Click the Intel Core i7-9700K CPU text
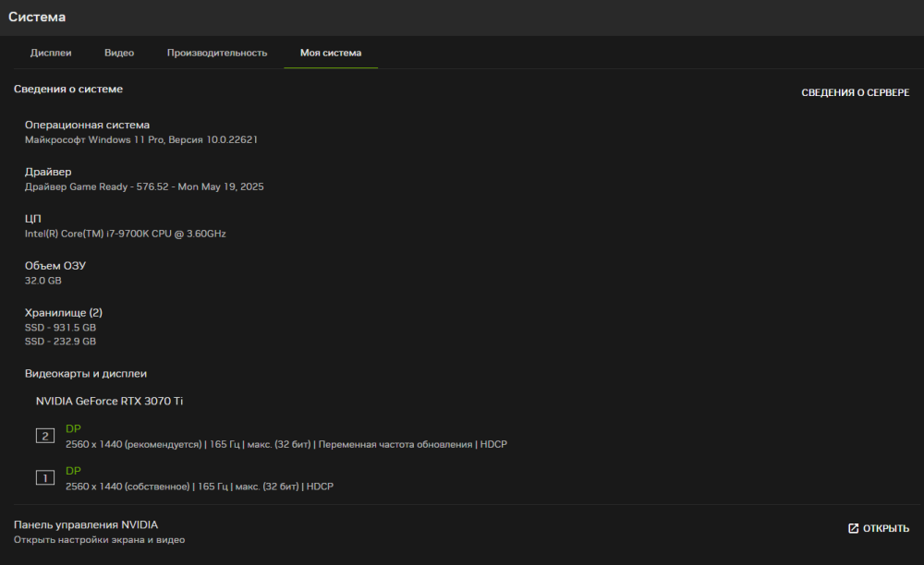924x565 pixels. [125, 234]
